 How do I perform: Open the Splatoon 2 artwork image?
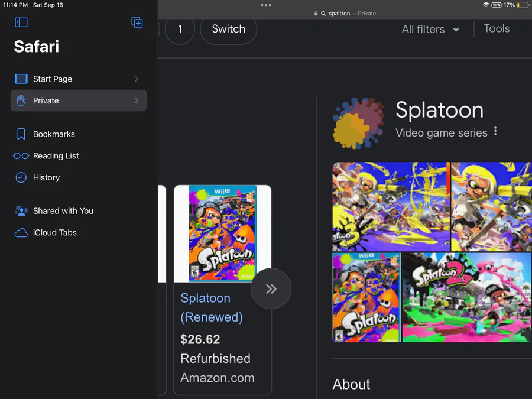[466, 297]
